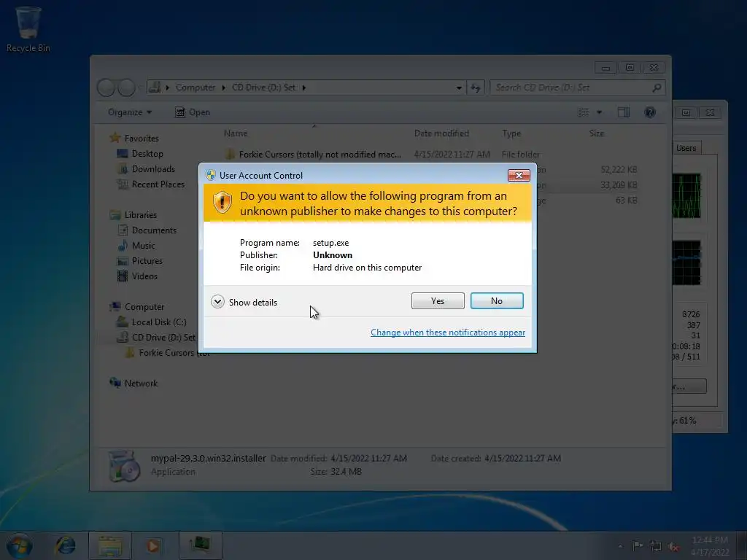Screen dimensions: 747x560
Task: Switch to Task Manager taskbar button
Action: coord(200,545)
